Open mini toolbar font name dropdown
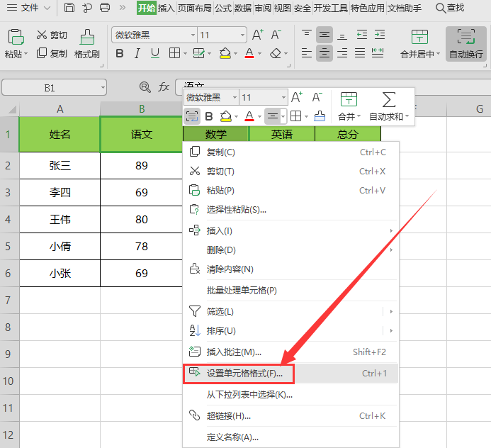491x448 pixels. tap(235, 97)
